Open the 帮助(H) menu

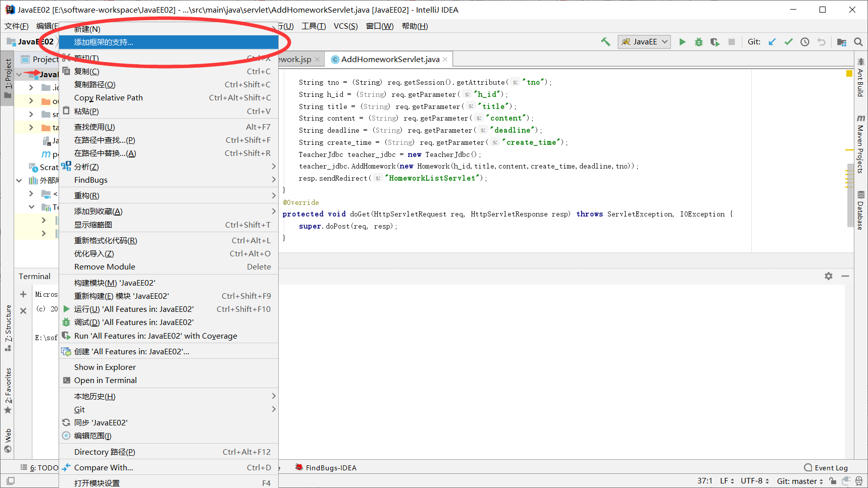(415, 26)
